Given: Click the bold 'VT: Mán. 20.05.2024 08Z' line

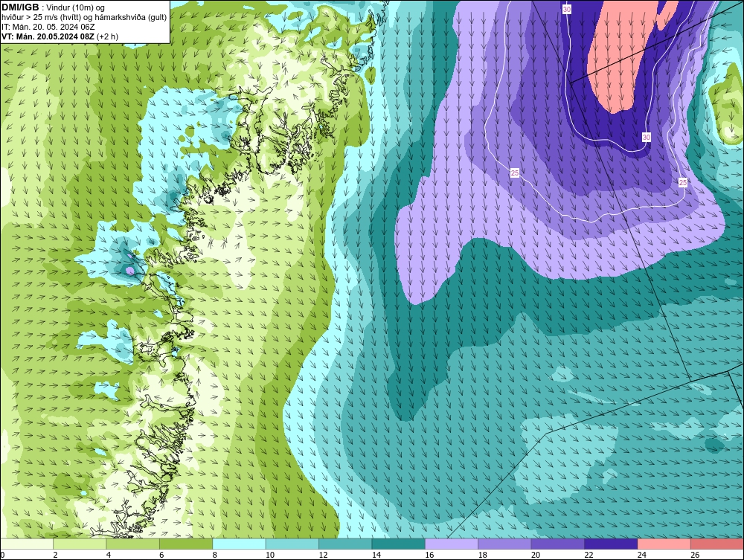Looking at the screenshot, I should pos(48,36).
